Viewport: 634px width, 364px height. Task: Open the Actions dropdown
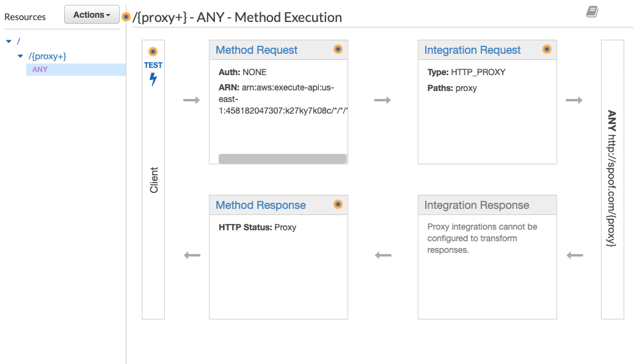pyautogui.click(x=92, y=14)
